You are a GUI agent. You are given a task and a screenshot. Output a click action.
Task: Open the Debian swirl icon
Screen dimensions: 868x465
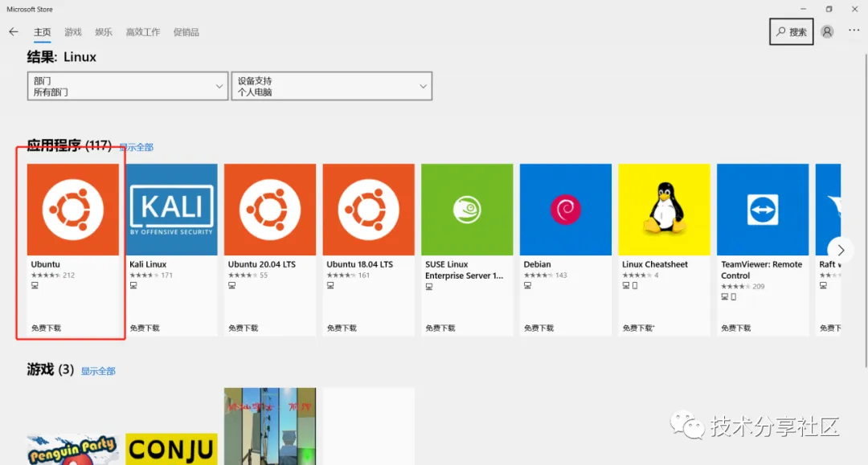pyautogui.click(x=566, y=210)
